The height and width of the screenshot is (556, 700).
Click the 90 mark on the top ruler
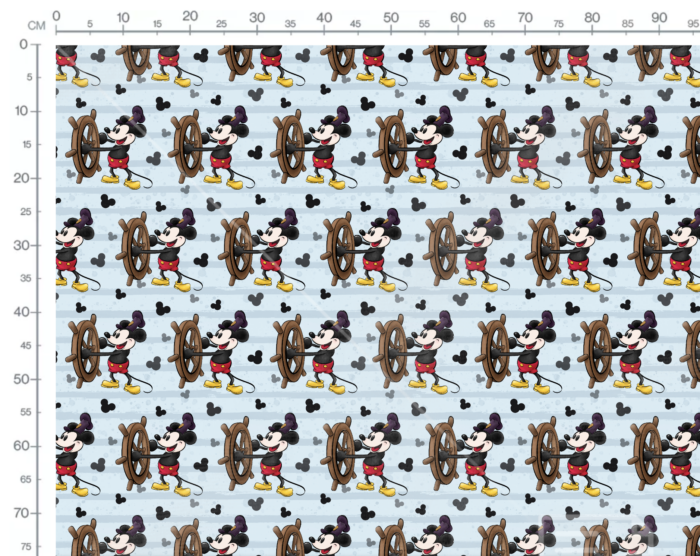coord(659,17)
